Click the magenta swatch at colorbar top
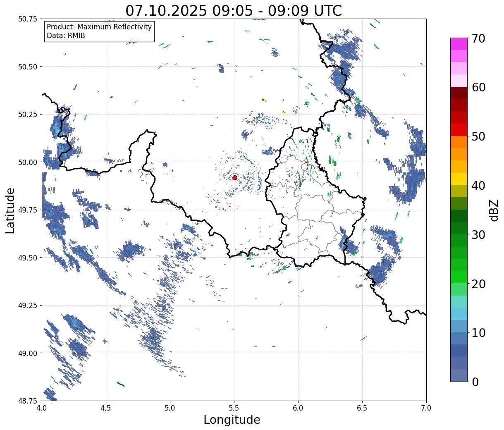 coord(459,44)
